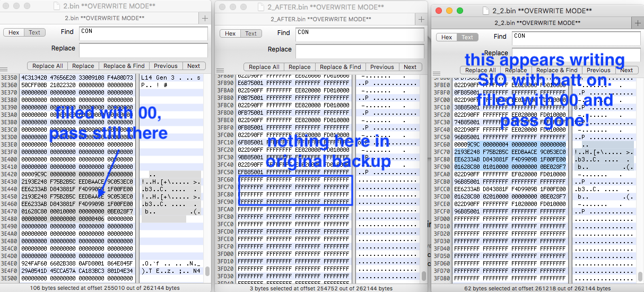This screenshot has height=292, width=644.
Task: Click Replace All in 2_AFTER.bin window
Action: click(264, 67)
